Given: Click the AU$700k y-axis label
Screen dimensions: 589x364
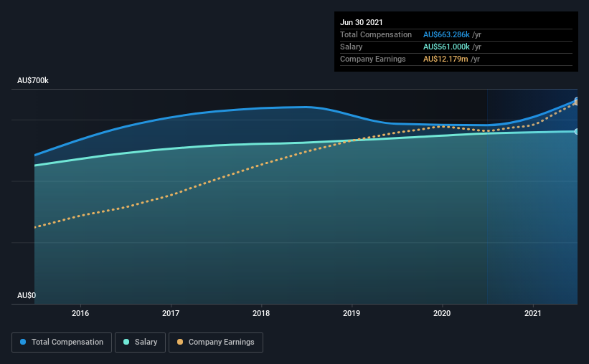Looking at the screenshot, I should (x=33, y=80).
